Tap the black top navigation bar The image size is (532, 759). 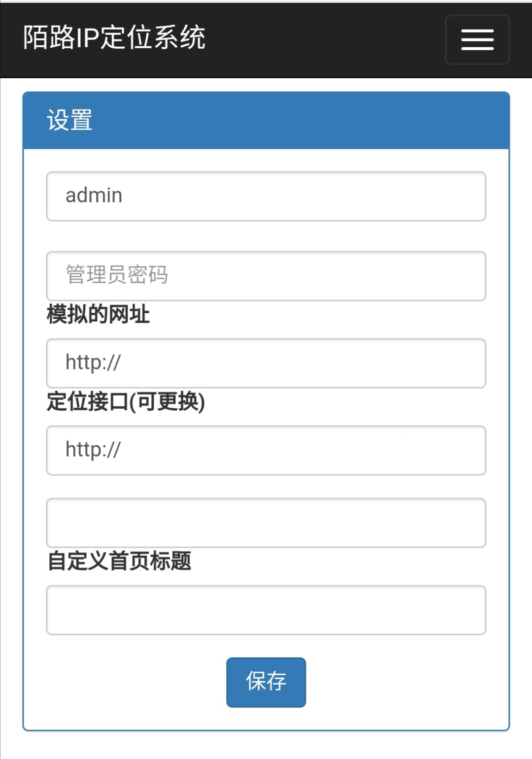(296, 39)
